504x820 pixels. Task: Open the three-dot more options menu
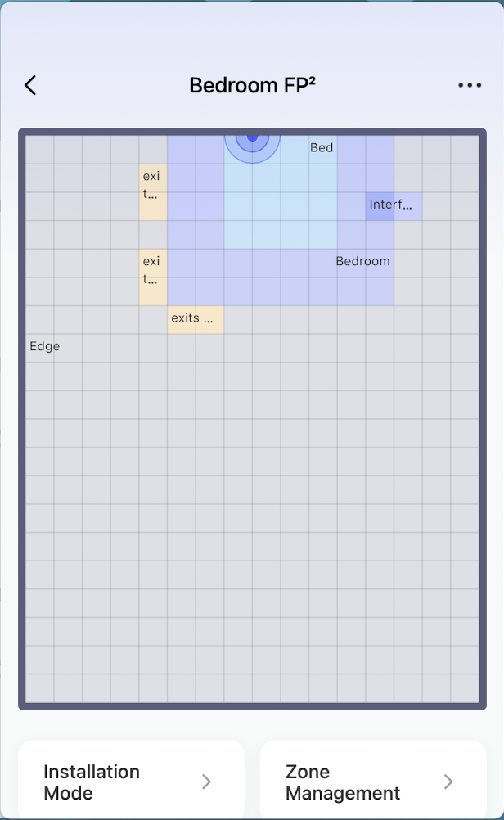point(470,85)
